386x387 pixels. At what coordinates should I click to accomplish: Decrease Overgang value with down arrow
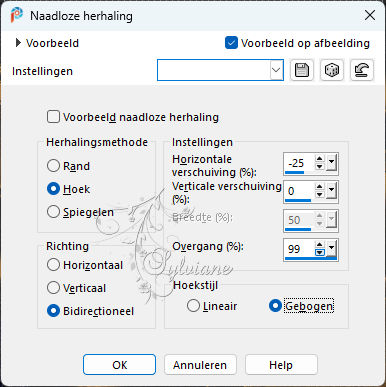320,253
